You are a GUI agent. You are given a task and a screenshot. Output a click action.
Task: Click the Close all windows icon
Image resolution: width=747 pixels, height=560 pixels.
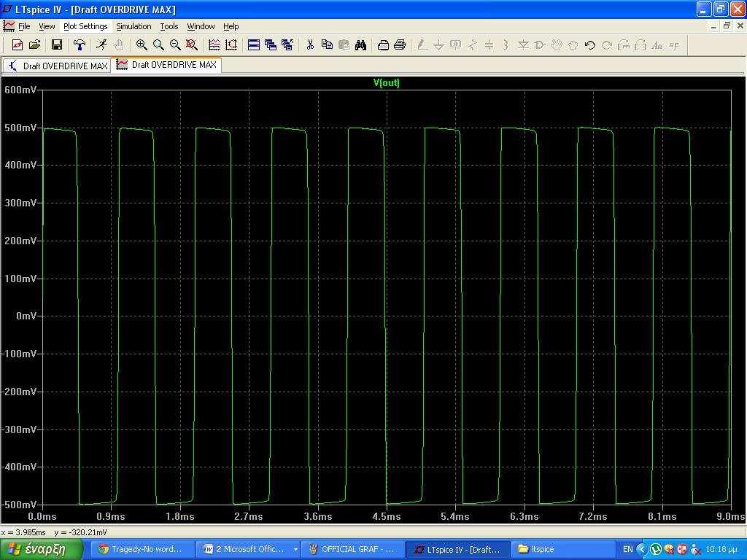(287, 44)
